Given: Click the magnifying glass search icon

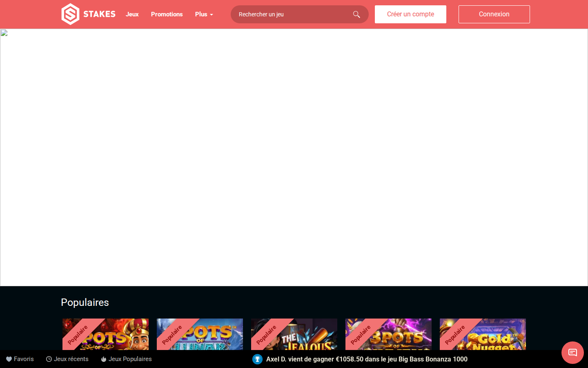Looking at the screenshot, I should (356, 14).
